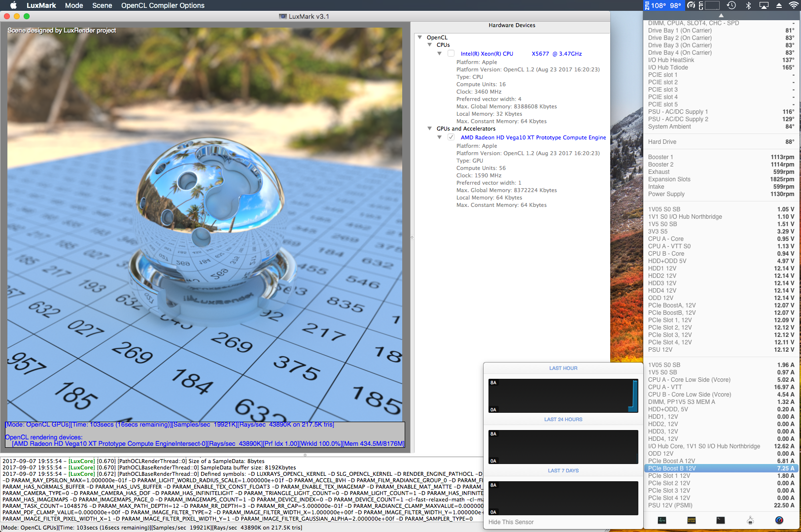Open Activity Monitor from the sensors panel
Image resolution: width=801 pixels, height=532 pixels.
(x=662, y=520)
